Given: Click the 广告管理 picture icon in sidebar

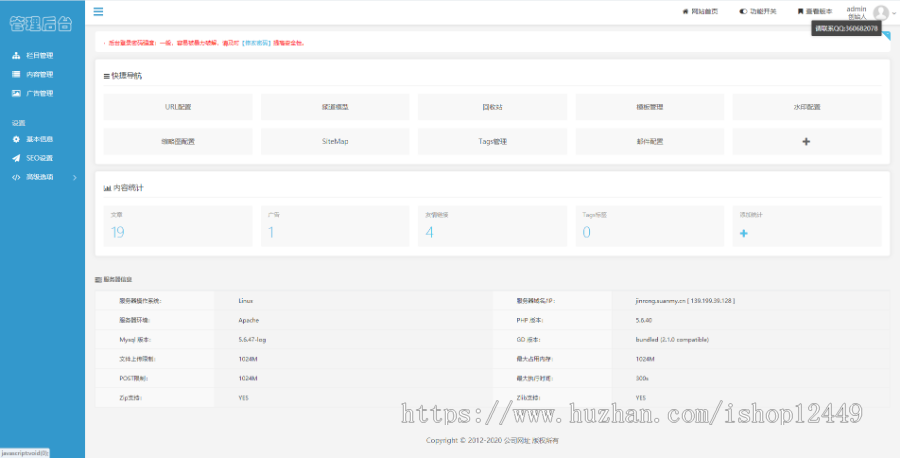Looking at the screenshot, I should 16,93.
